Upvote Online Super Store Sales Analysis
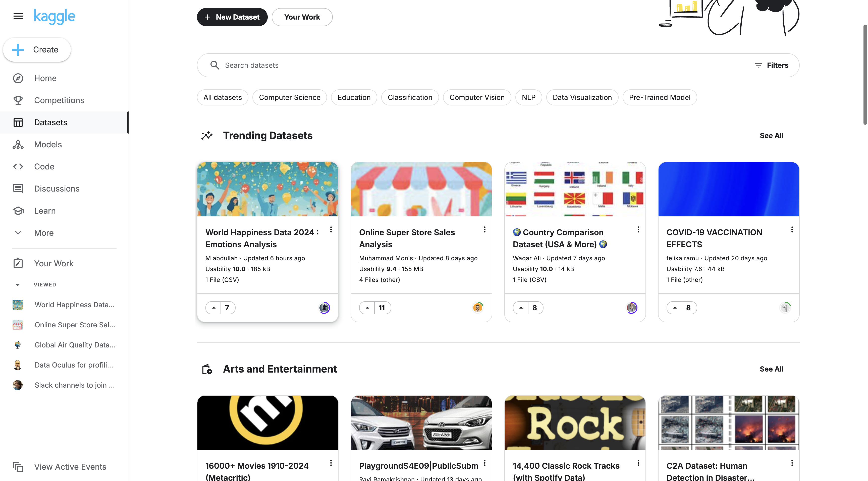The image size is (868, 481). [x=367, y=308]
